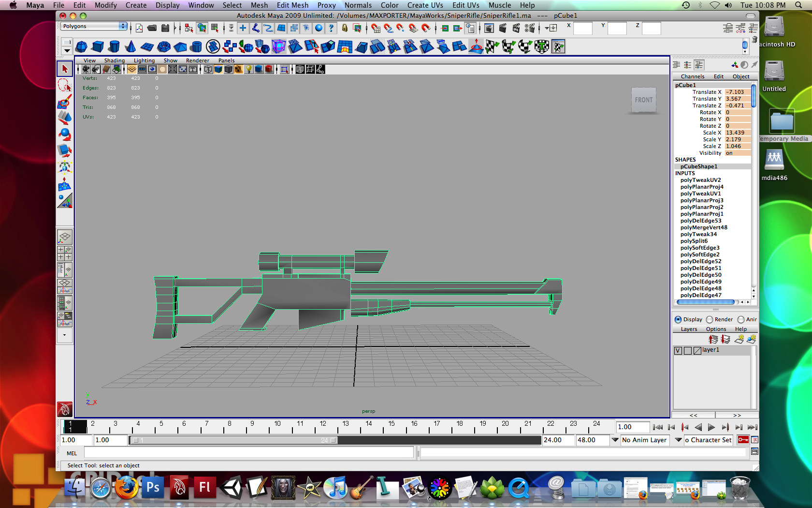Open the Proxy menu
This screenshot has width=812, height=508.
327,5
